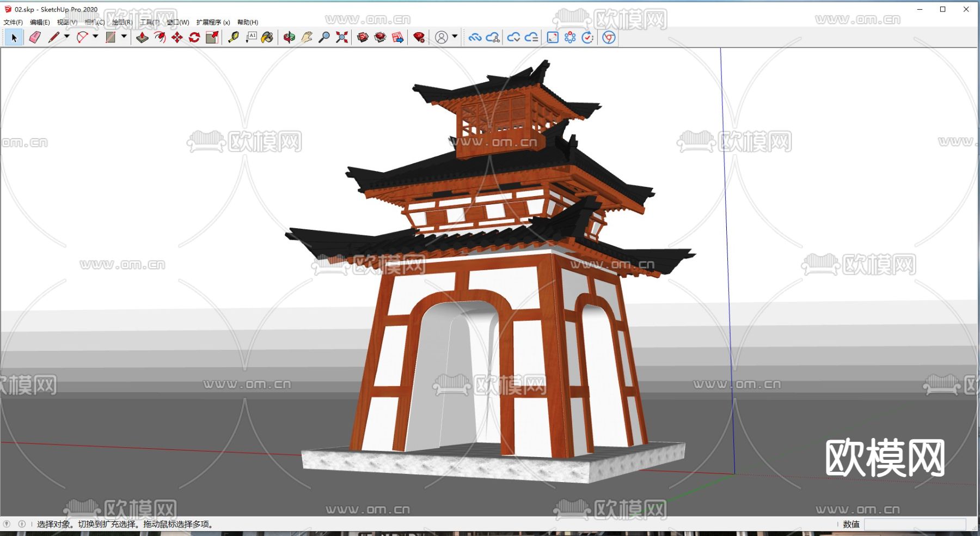The height and width of the screenshot is (536, 980).
Task: Expand the rectangle shape tool dropdown arrow
Action: (x=124, y=36)
